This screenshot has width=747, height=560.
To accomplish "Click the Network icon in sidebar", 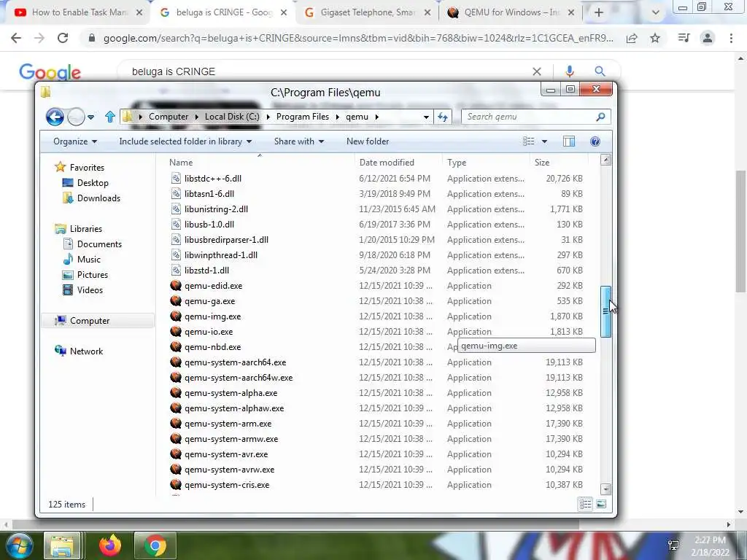I will [61, 351].
